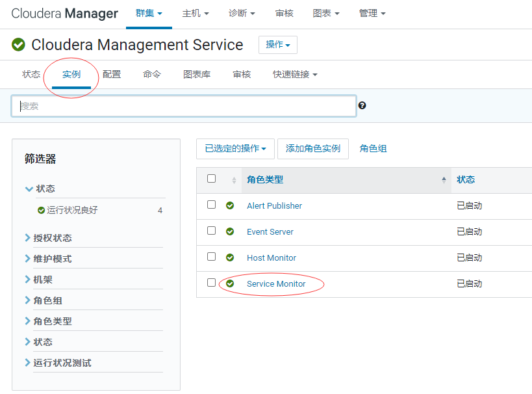The width and height of the screenshot is (532, 394).
Task: Click the 已启动 status of Alert Publisher
Action: (x=469, y=206)
